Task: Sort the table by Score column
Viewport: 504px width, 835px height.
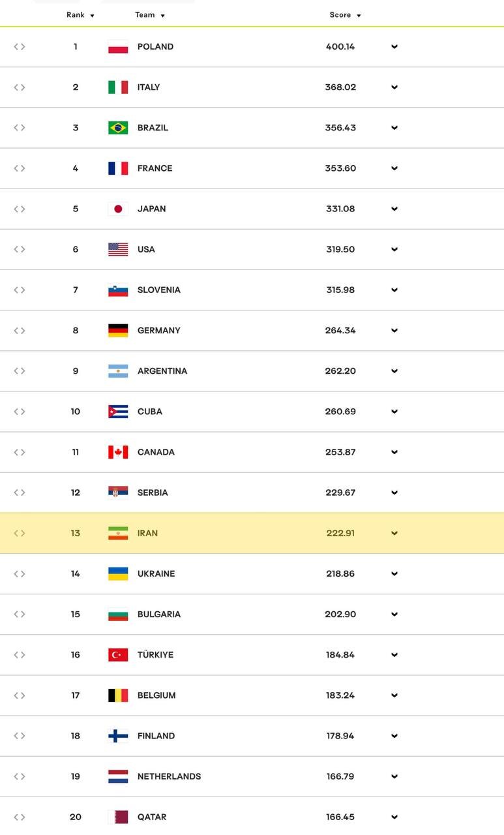Action: (345, 15)
